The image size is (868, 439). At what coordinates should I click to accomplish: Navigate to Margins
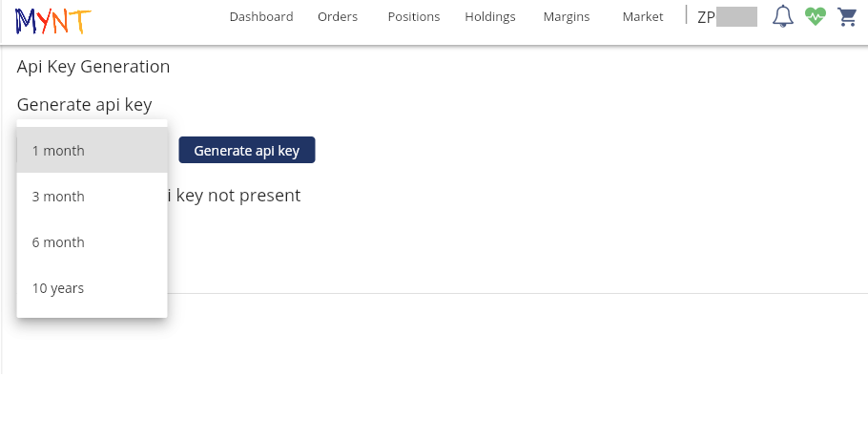click(x=567, y=16)
